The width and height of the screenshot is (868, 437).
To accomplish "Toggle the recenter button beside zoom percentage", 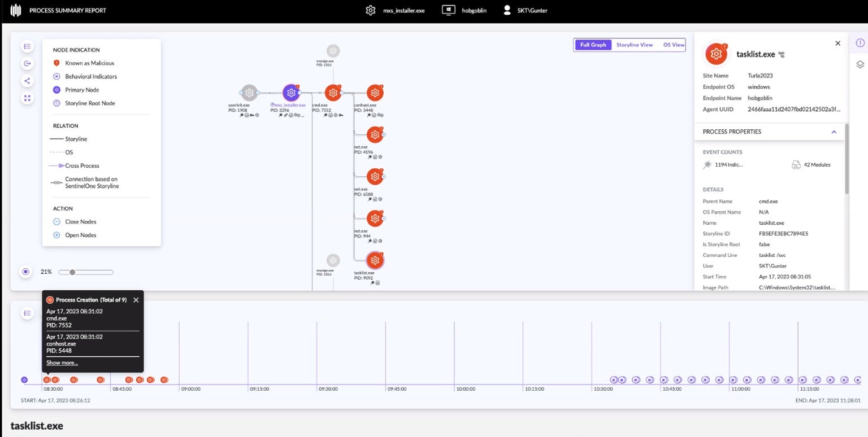I will tap(26, 272).
